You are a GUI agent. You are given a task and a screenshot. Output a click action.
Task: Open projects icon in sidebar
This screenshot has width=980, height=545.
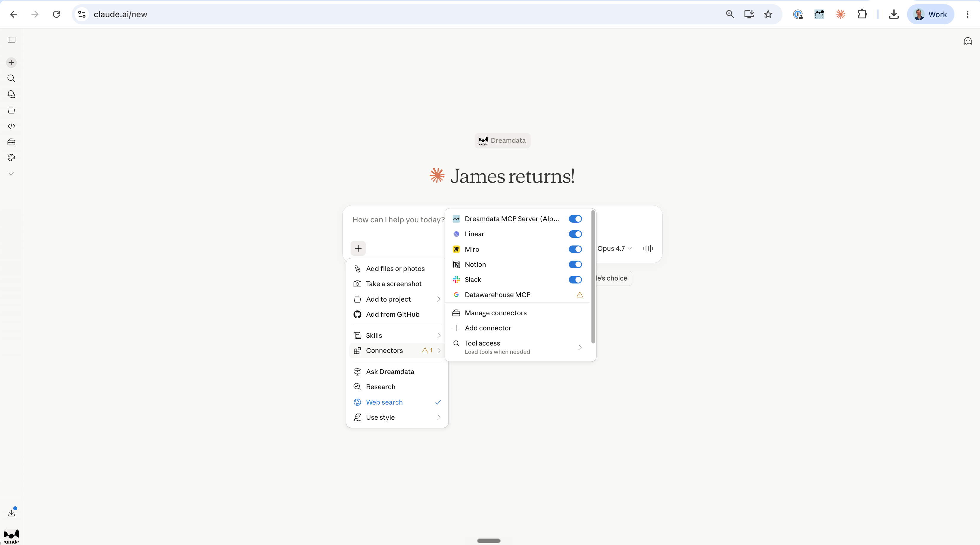[11, 110]
